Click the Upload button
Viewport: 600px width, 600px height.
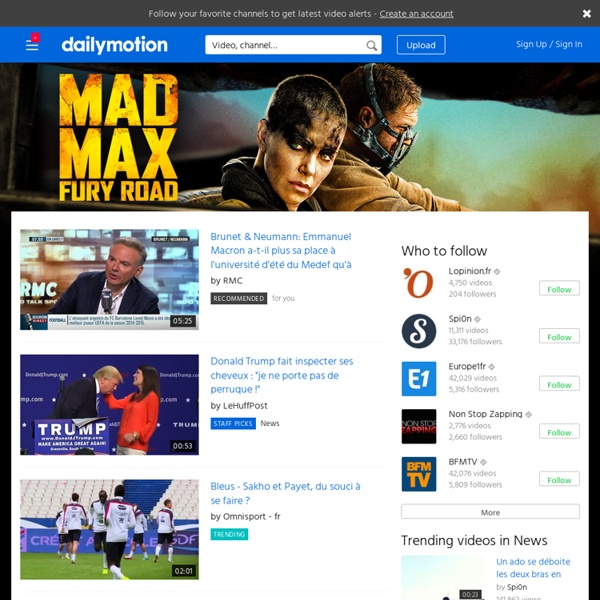tap(421, 45)
